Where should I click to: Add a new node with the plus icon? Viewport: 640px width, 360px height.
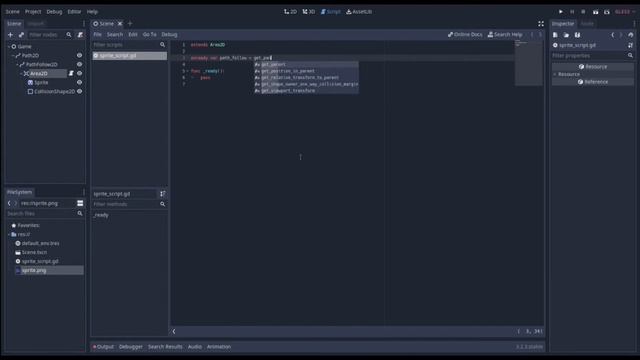pyautogui.click(x=11, y=35)
